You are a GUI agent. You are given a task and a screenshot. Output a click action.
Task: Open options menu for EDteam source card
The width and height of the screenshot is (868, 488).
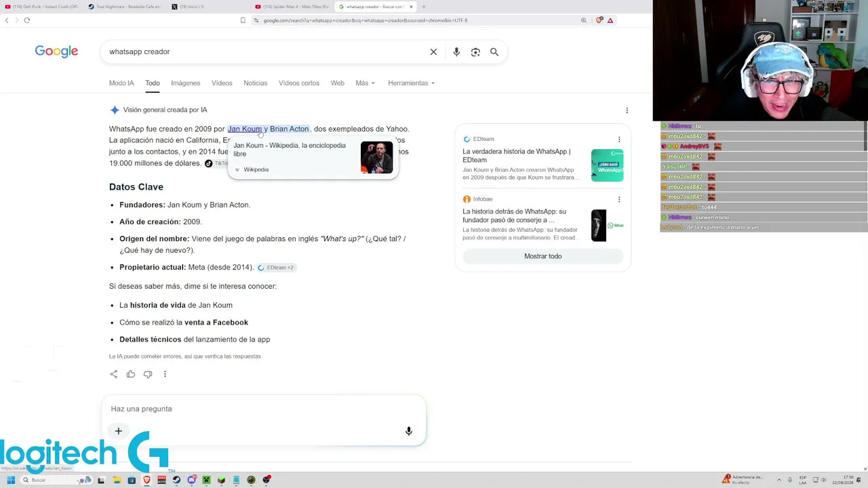pyautogui.click(x=619, y=140)
